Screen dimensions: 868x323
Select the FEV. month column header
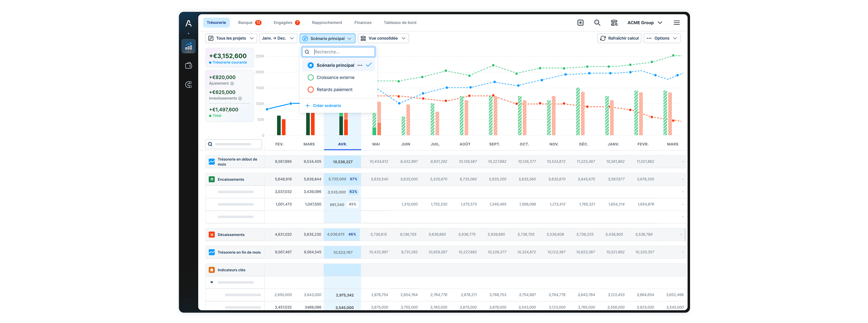(x=279, y=144)
